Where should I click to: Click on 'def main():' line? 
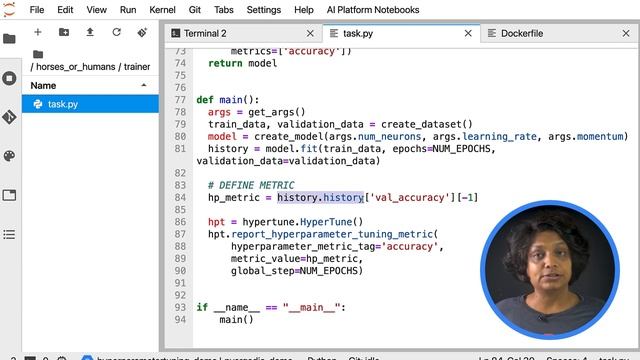coord(228,100)
